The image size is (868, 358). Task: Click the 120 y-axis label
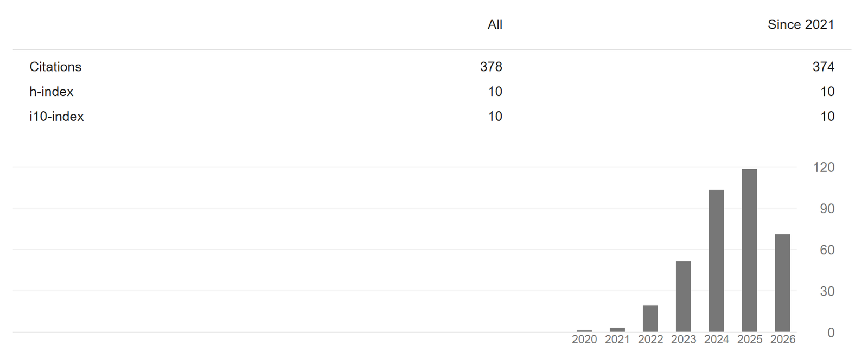tap(824, 167)
